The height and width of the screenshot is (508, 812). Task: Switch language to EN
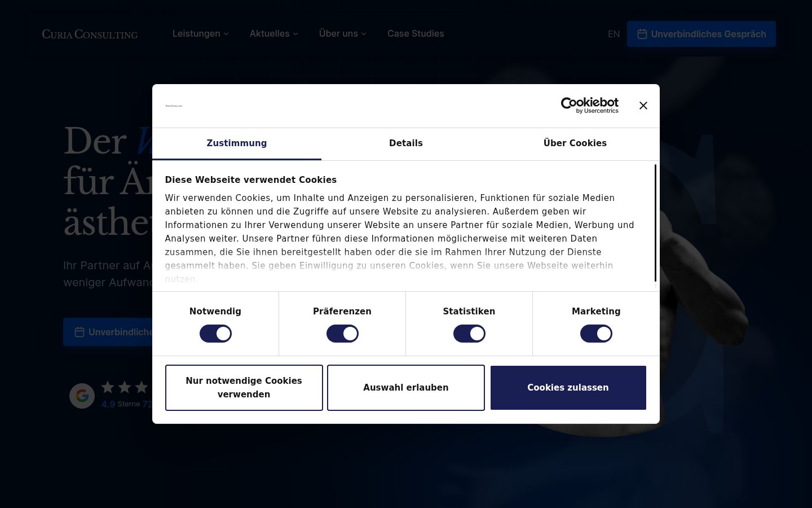click(x=614, y=34)
